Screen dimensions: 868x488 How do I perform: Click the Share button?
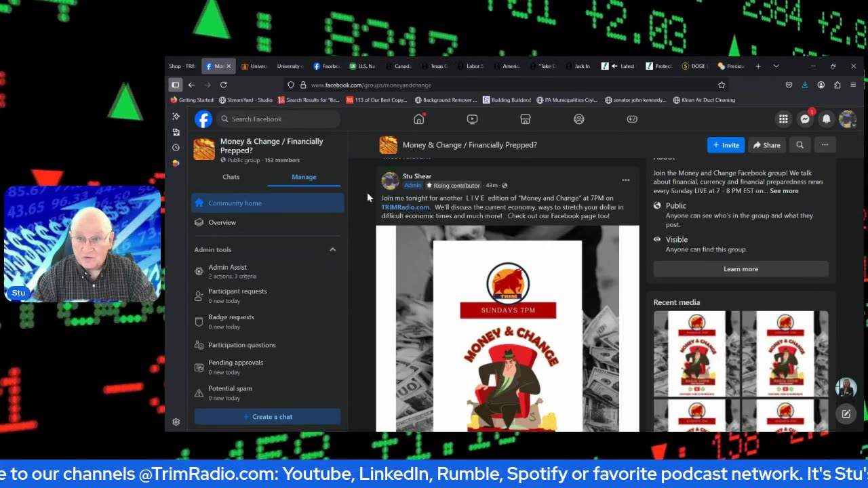click(766, 145)
